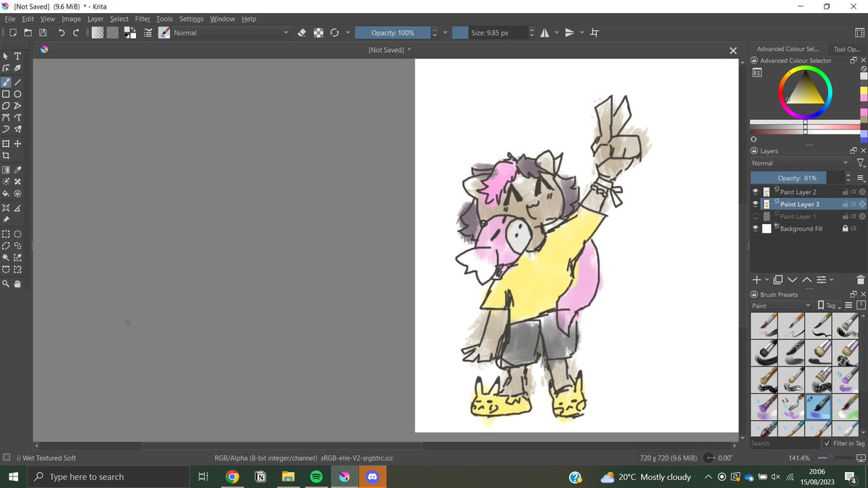Switch to Advanced Colour Selector tab

coord(787,49)
